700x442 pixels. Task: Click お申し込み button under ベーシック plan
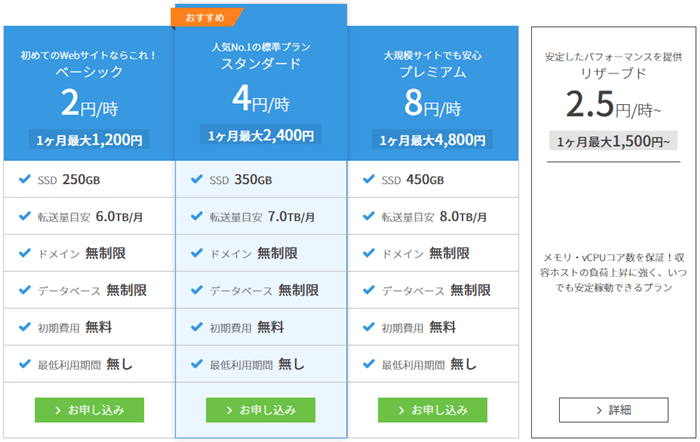89,410
